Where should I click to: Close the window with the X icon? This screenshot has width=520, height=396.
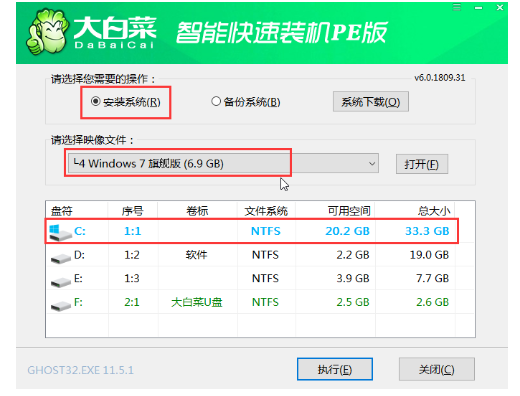coord(500,7)
